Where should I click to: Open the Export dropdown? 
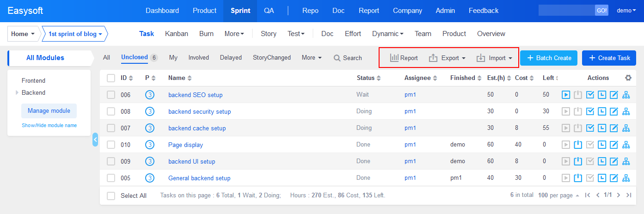point(447,58)
